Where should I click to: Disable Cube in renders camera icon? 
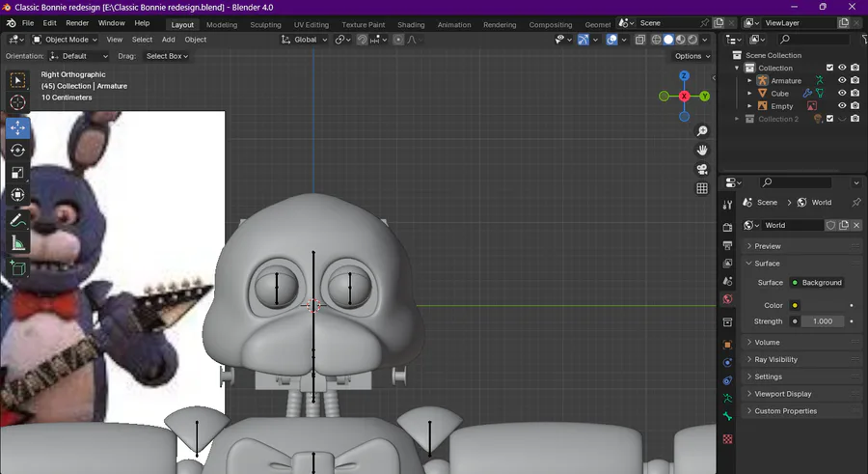(855, 93)
